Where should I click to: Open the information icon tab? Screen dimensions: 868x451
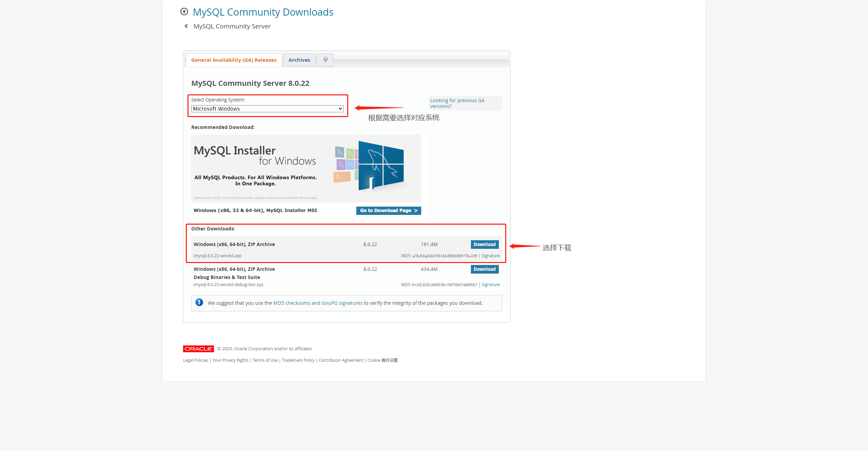point(325,60)
